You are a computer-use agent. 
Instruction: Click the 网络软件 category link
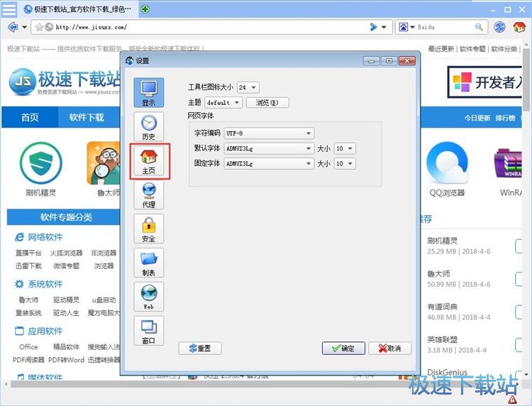pyautogui.click(x=45, y=237)
